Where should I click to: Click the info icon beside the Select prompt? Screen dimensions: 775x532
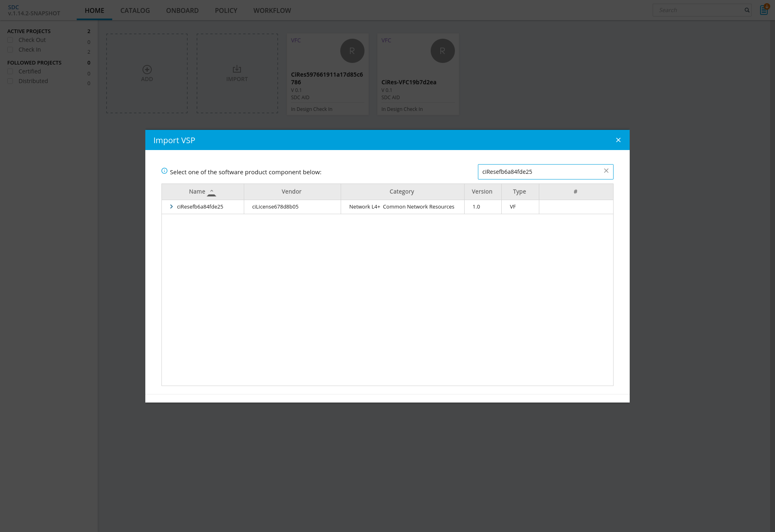164,171
